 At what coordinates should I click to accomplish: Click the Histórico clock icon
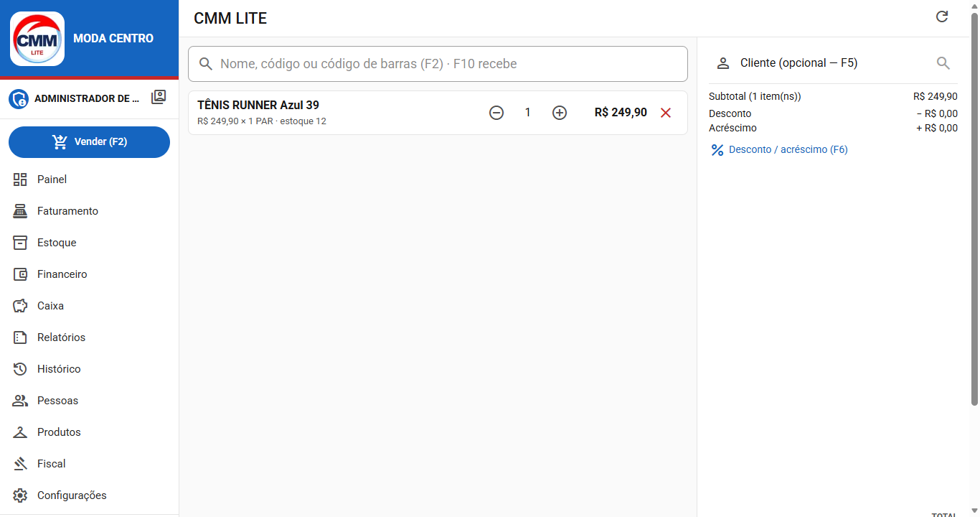pos(20,369)
